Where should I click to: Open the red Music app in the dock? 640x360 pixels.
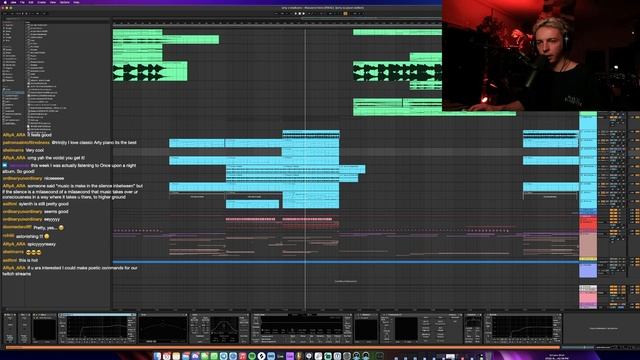tap(242, 356)
